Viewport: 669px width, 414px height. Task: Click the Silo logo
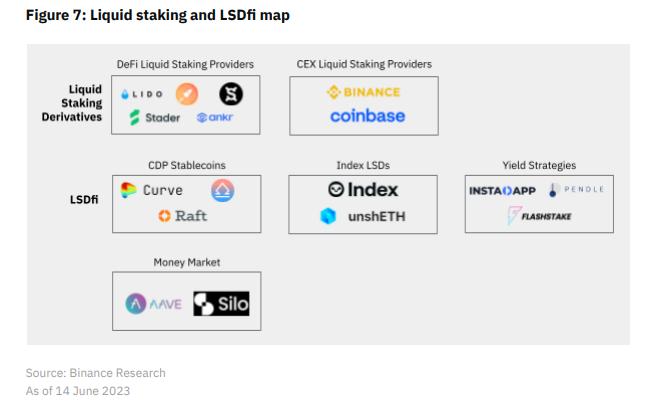[222, 304]
